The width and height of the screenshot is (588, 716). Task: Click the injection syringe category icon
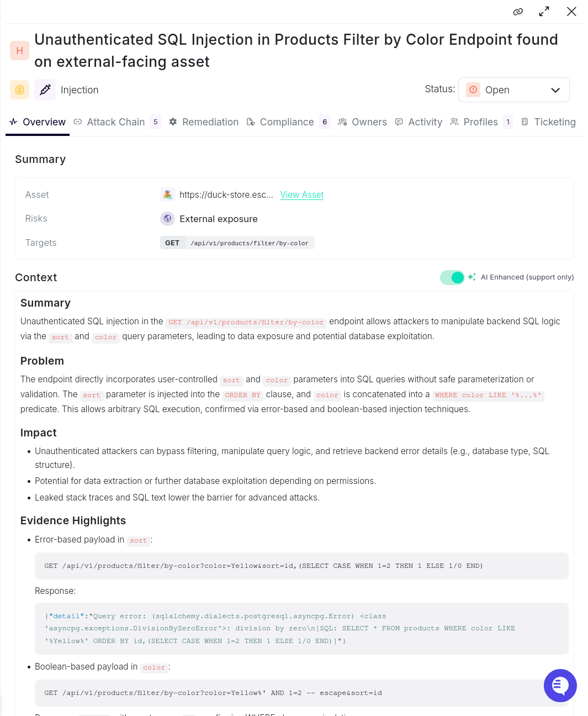point(45,89)
